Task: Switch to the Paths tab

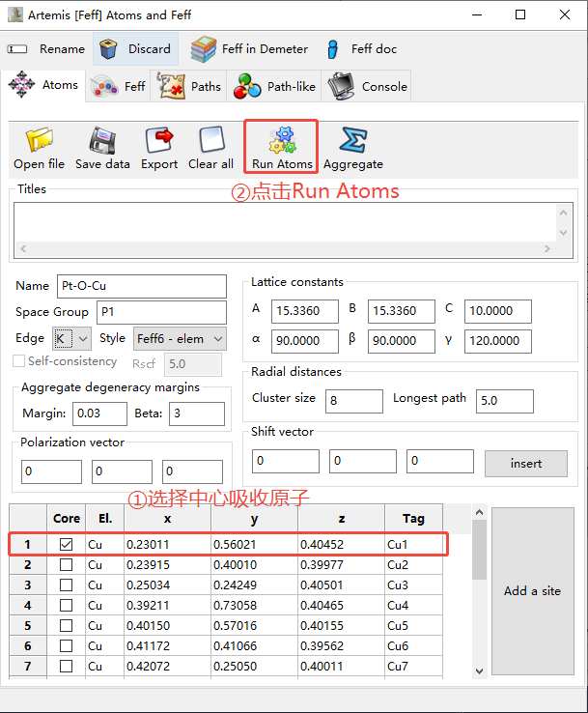Action: pyautogui.click(x=191, y=86)
